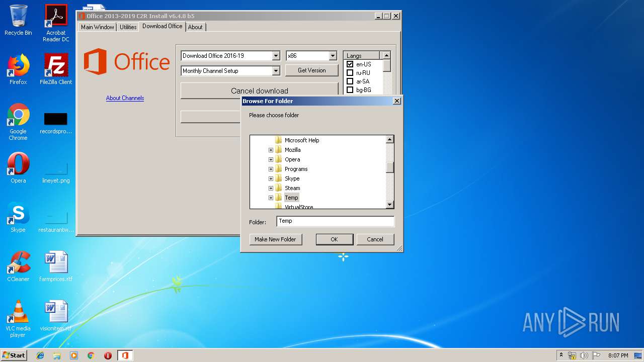
Task: Open Download Office 2016-19 dropdown
Action: click(x=276, y=56)
